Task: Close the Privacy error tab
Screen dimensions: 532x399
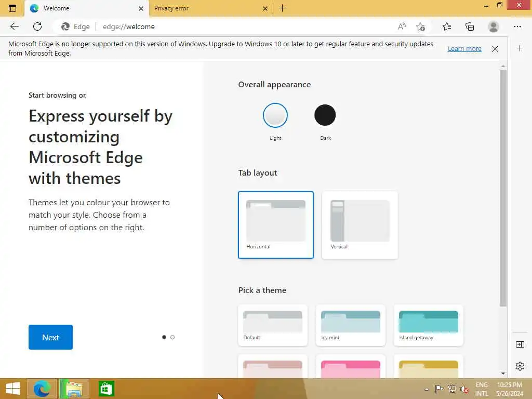Action: coord(265,8)
